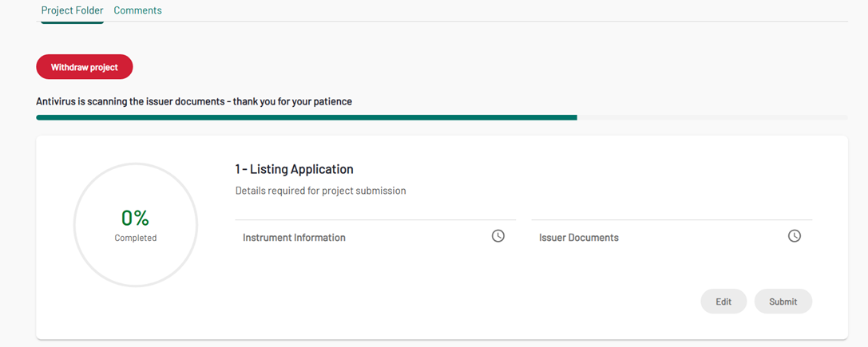Click the pending clock icon beside Instrument Information
Viewport: 868px width, 347px height.
point(498,236)
